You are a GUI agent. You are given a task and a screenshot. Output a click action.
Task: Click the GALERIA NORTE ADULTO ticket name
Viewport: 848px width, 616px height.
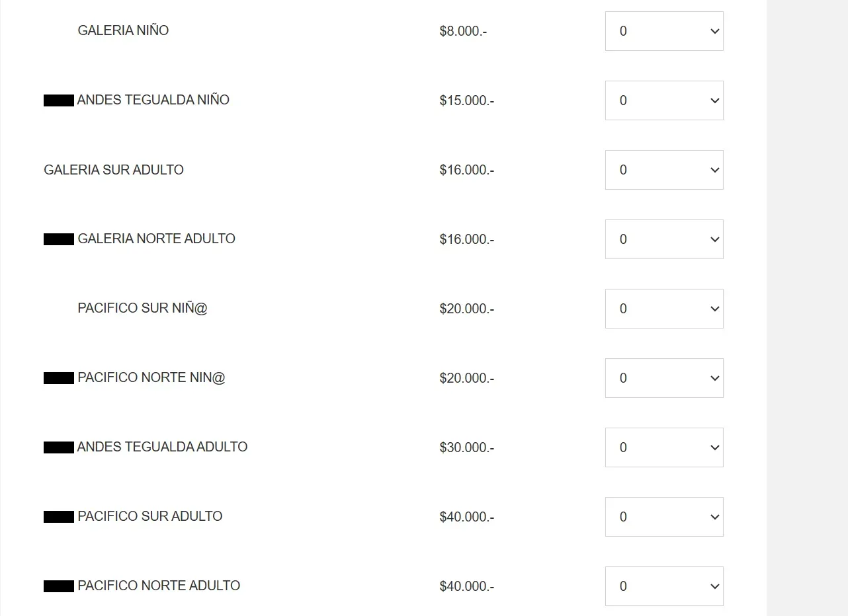tap(156, 239)
